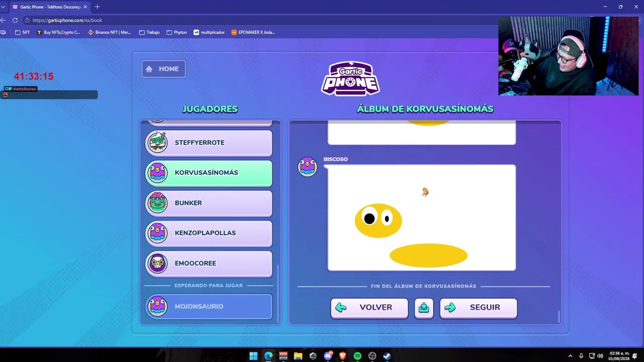Open OBS Studio from the taskbar
Viewport: 644px width, 362px height.
(372, 356)
